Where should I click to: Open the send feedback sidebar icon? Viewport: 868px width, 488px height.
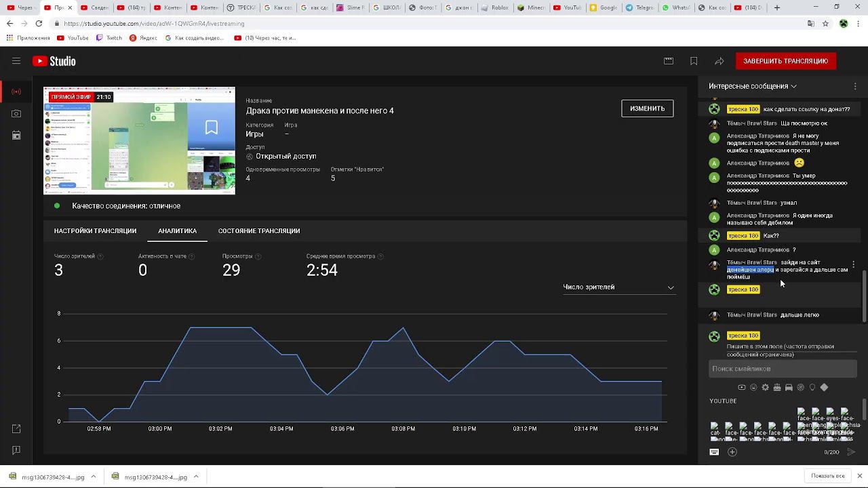16,450
